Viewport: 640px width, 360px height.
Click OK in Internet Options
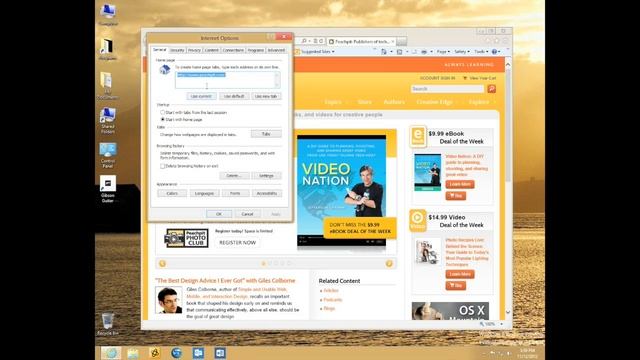[219, 214]
